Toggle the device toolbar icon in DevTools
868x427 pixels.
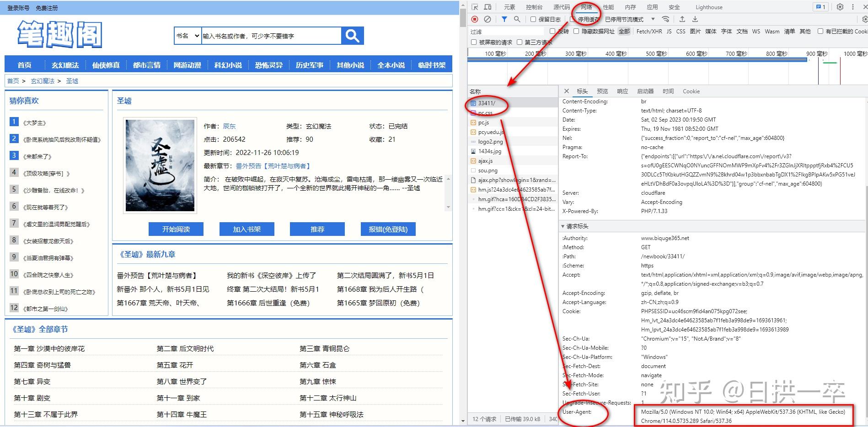488,7
